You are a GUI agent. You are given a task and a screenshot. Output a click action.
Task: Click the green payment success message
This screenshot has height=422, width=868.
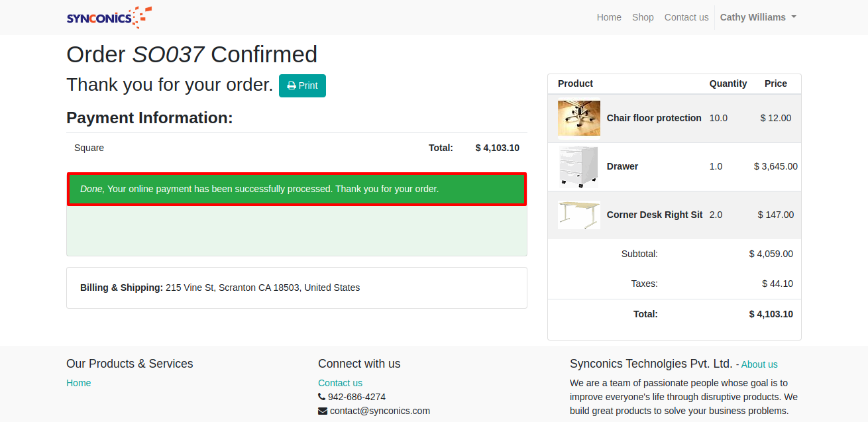[x=296, y=189]
